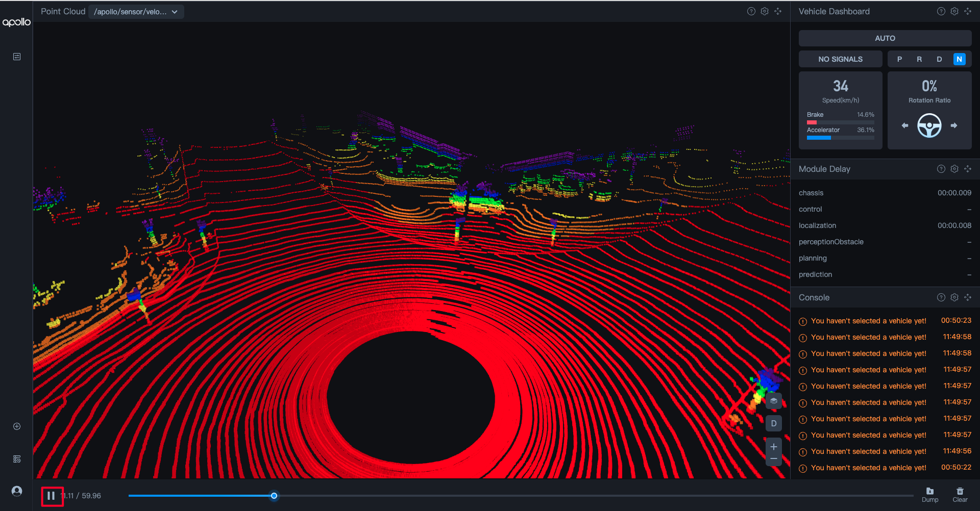The image size is (980, 511).
Task: Pause the record playback
Action: pyautogui.click(x=51, y=496)
